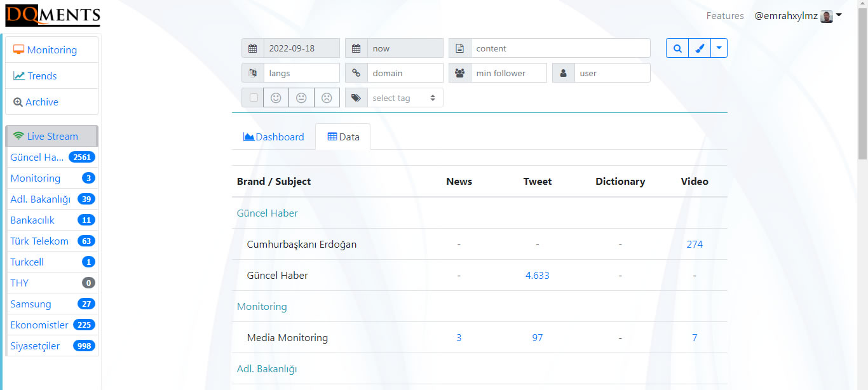Click the magnifier search button
This screenshot has height=390, width=868.
click(677, 48)
